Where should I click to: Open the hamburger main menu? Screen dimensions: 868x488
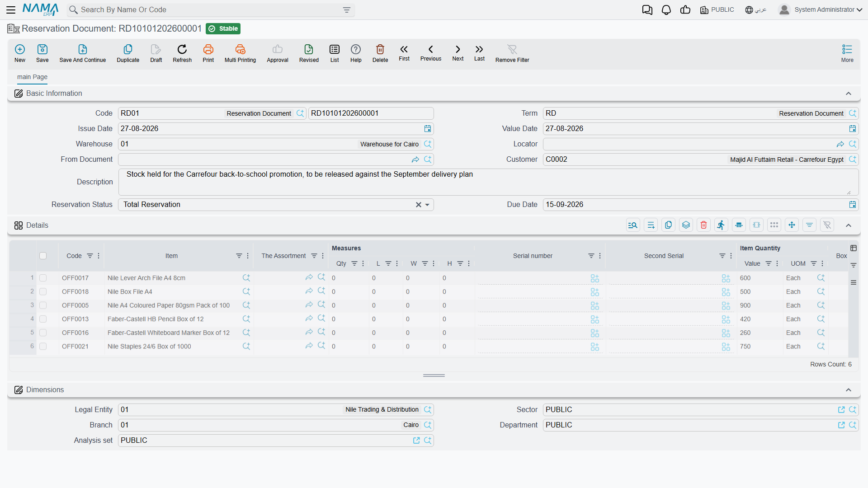11,9
